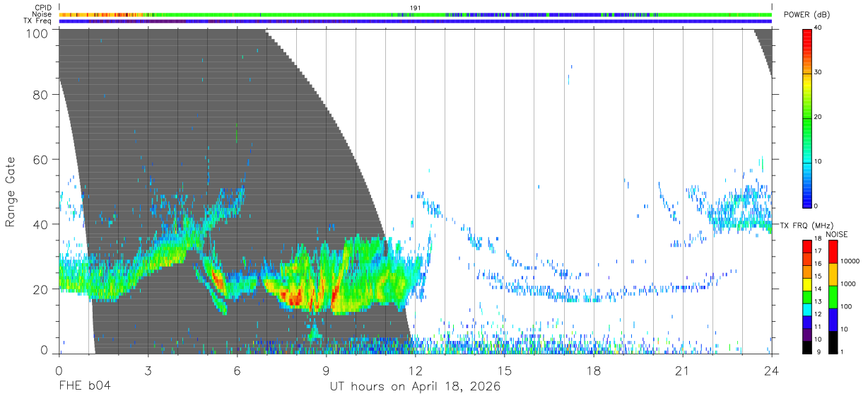Click the 80 range gate tick label

click(40, 95)
